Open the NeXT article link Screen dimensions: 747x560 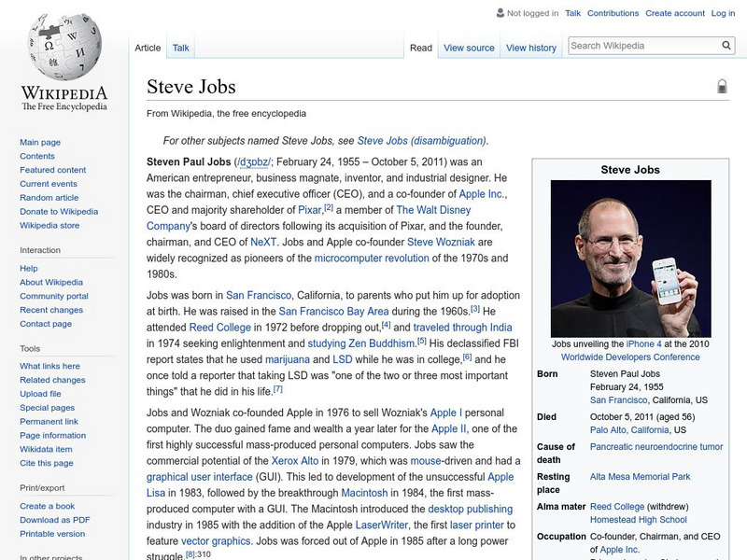click(263, 242)
